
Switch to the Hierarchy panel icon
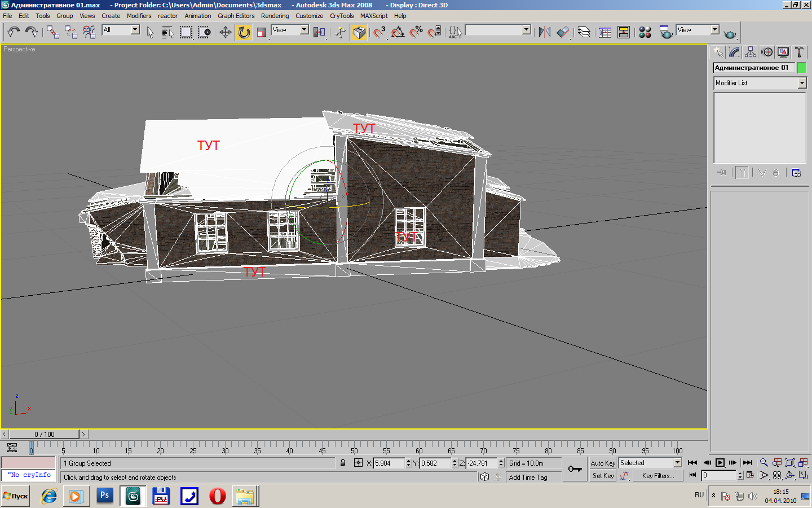tap(751, 52)
